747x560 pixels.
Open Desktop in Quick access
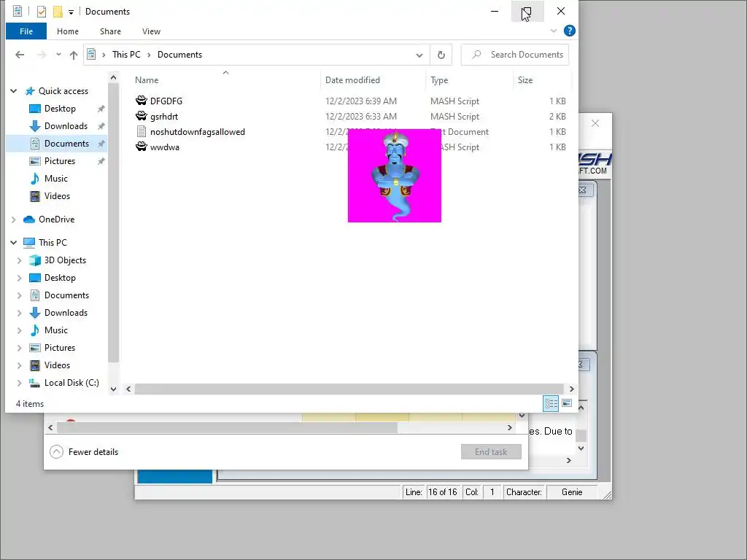60,109
